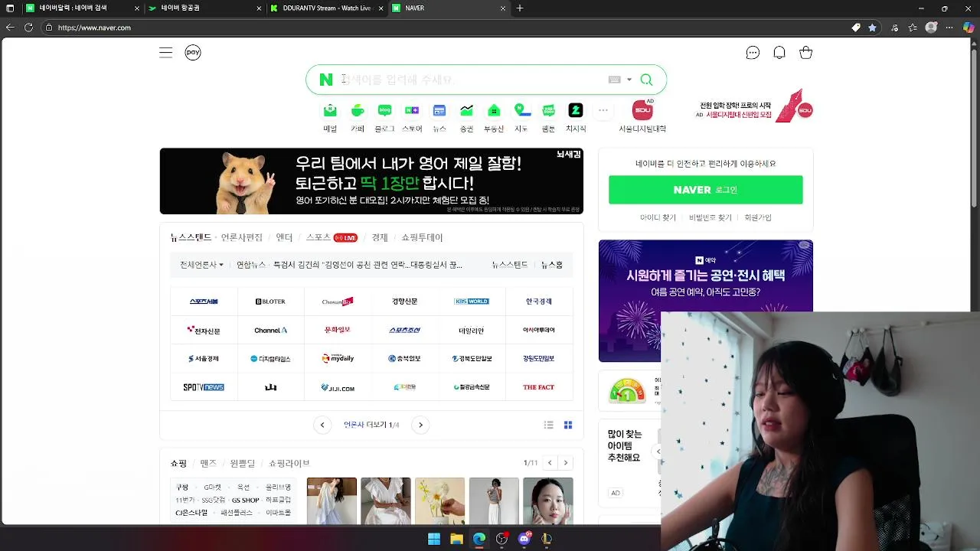Bookmark page with the address bar star
Screen dimensions: 980x551
point(872,28)
